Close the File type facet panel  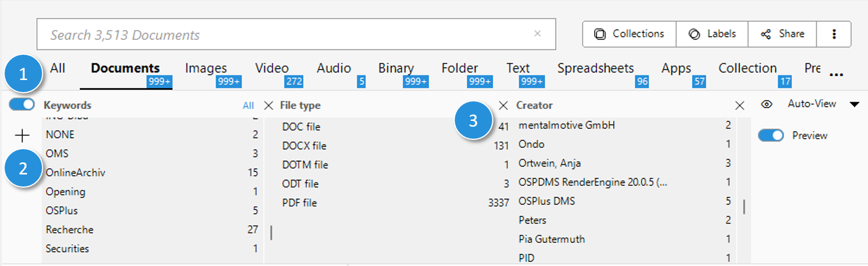pos(503,105)
